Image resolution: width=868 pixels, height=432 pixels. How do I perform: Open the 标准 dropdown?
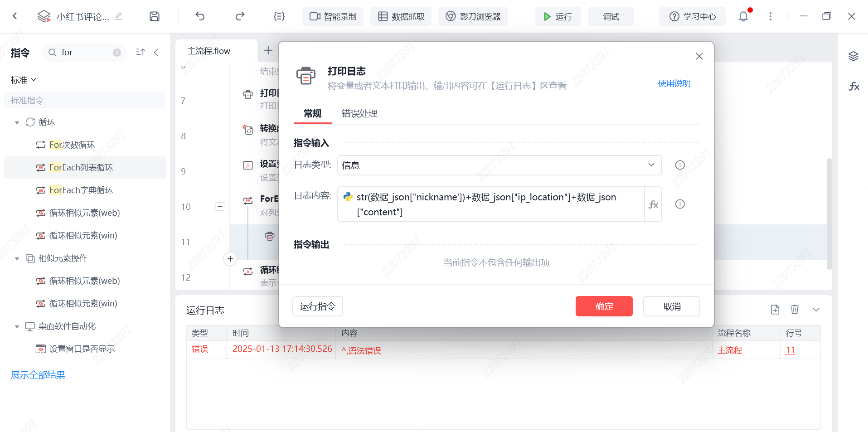[x=24, y=80]
